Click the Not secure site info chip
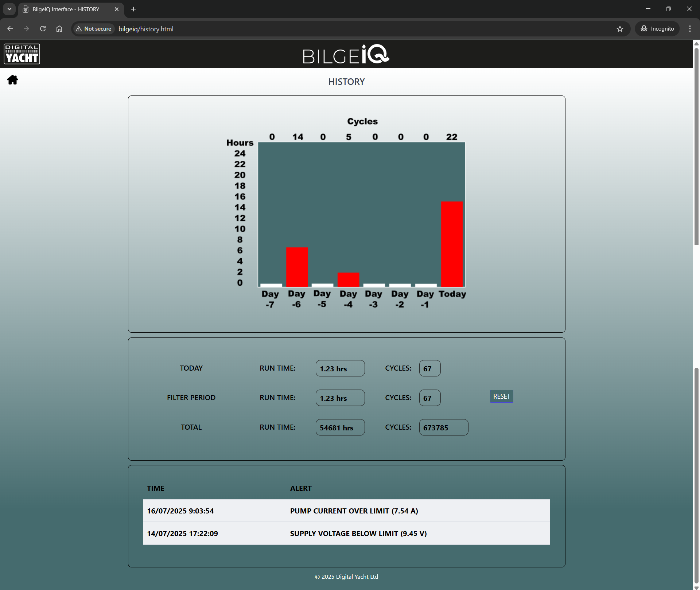This screenshot has width=700, height=590. tap(94, 29)
